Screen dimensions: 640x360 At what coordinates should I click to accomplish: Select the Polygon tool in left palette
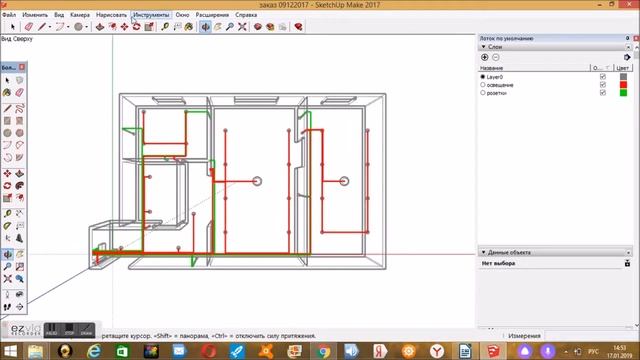point(20,133)
